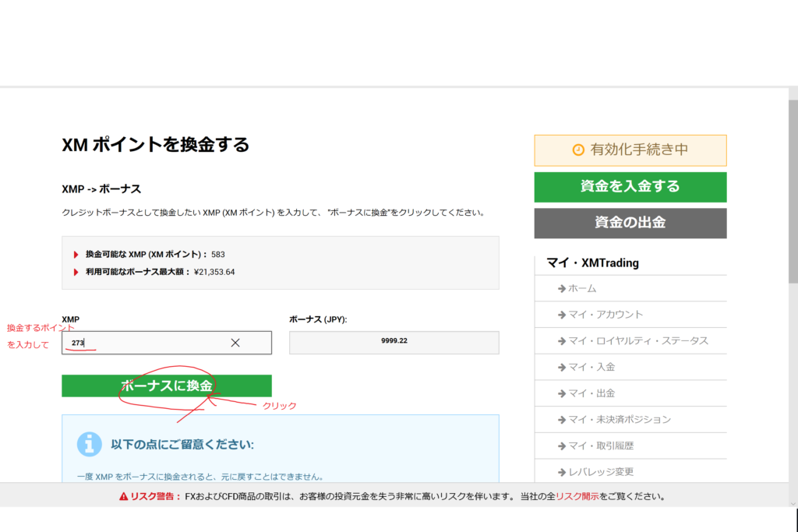This screenshot has width=798, height=532.
Task: Click the blue info circle icon
Action: [90, 444]
